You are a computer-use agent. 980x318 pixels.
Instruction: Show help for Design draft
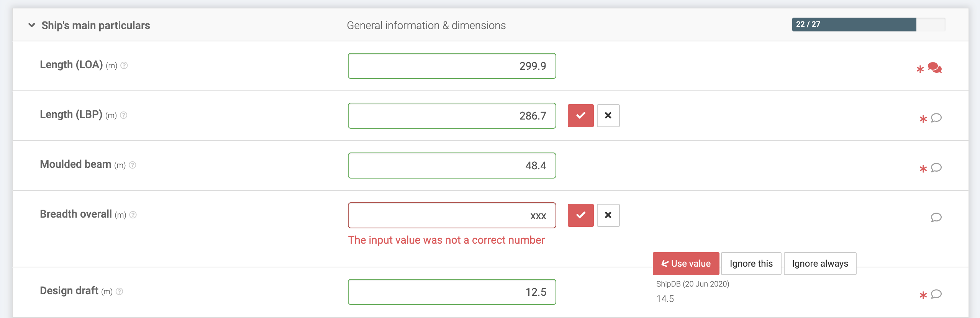120,292
